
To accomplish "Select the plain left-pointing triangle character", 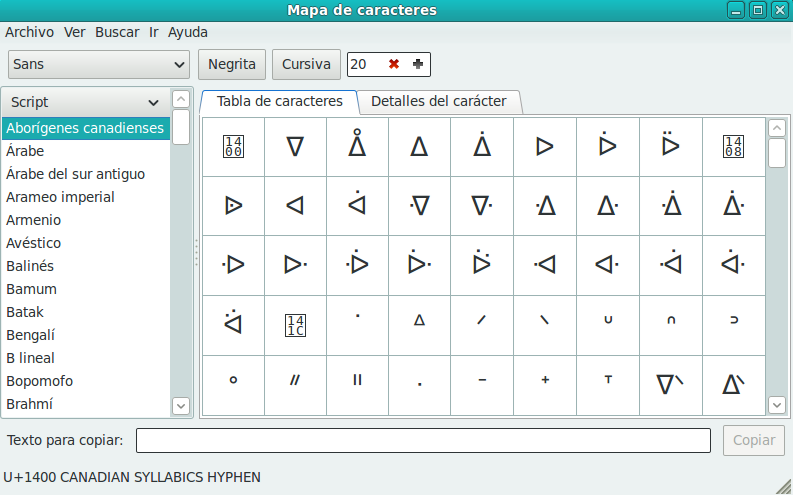I will click(295, 206).
